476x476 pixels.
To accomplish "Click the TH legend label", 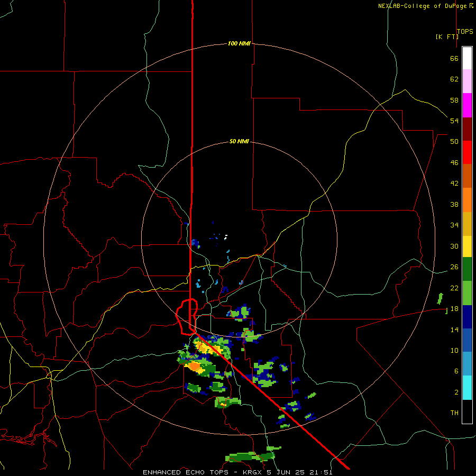I will coord(454,413).
